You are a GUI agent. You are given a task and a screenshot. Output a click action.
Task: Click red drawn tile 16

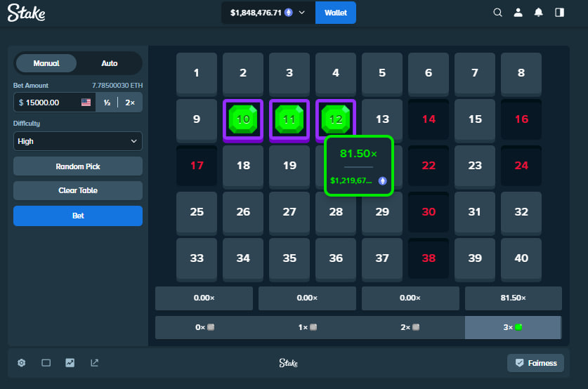point(521,119)
